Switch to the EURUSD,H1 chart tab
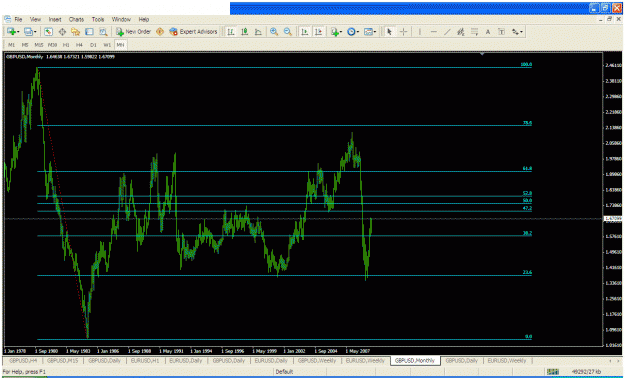 coord(145,361)
